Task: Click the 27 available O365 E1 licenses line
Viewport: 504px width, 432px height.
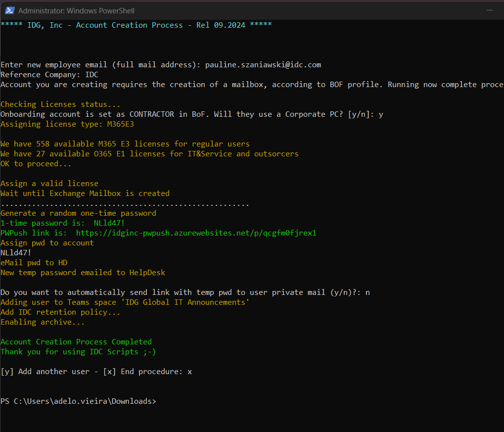Action: [149, 154]
